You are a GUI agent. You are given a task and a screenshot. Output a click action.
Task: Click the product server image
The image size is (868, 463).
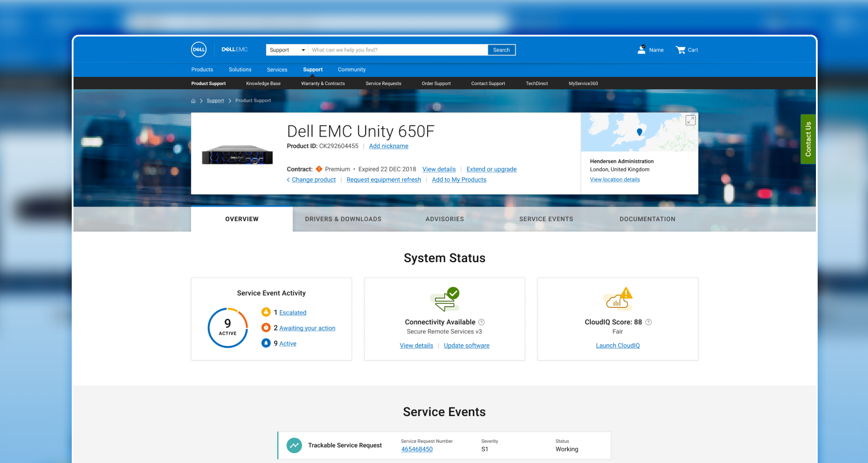pyautogui.click(x=237, y=155)
